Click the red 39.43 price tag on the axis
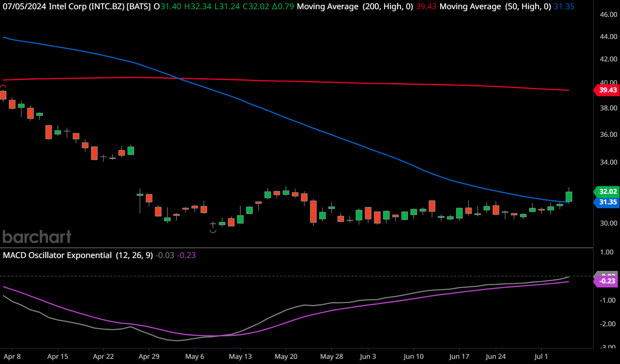 [x=607, y=90]
